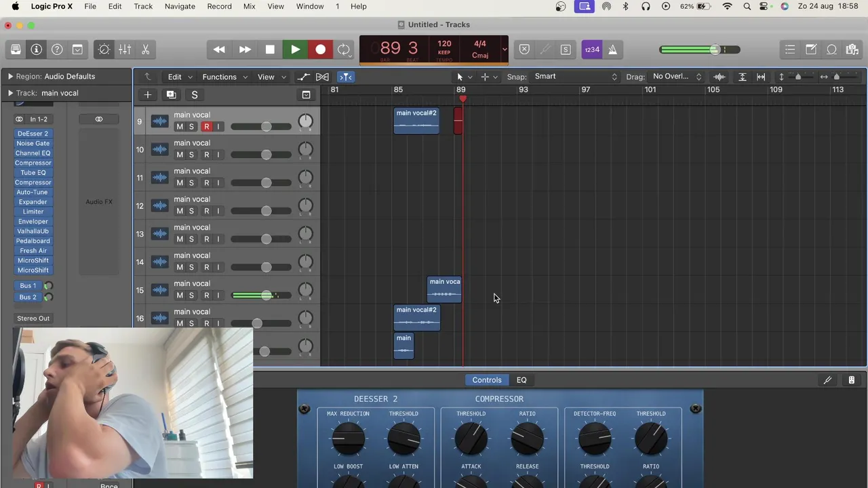Expand the Region Audio Defaults section

pyautogui.click(x=10, y=77)
